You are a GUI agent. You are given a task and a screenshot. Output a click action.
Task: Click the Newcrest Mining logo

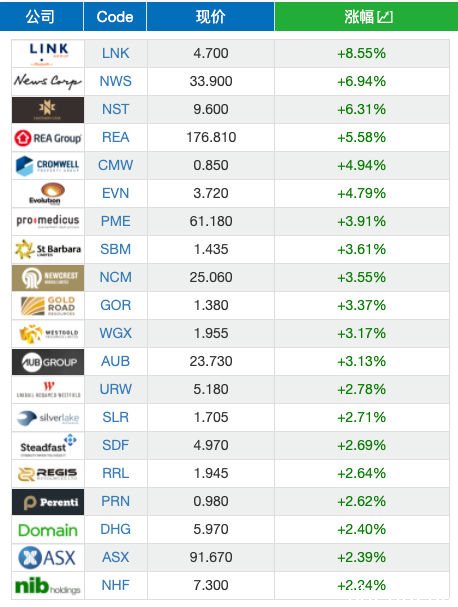[x=48, y=278]
